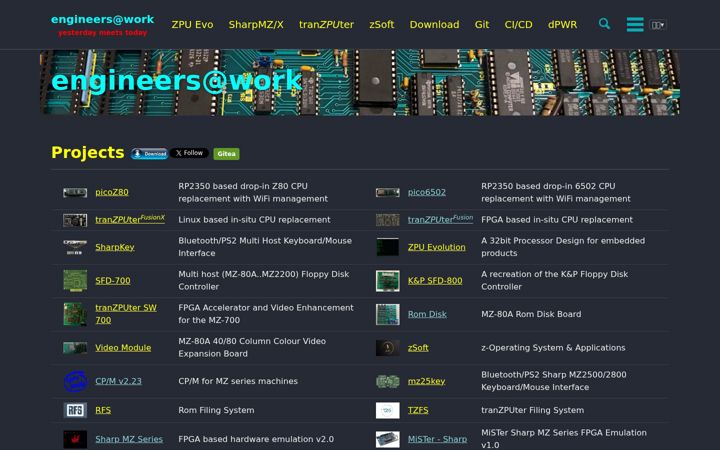
Task: Toggle the sidebar layout dropdown icon
Action: coord(658,25)
